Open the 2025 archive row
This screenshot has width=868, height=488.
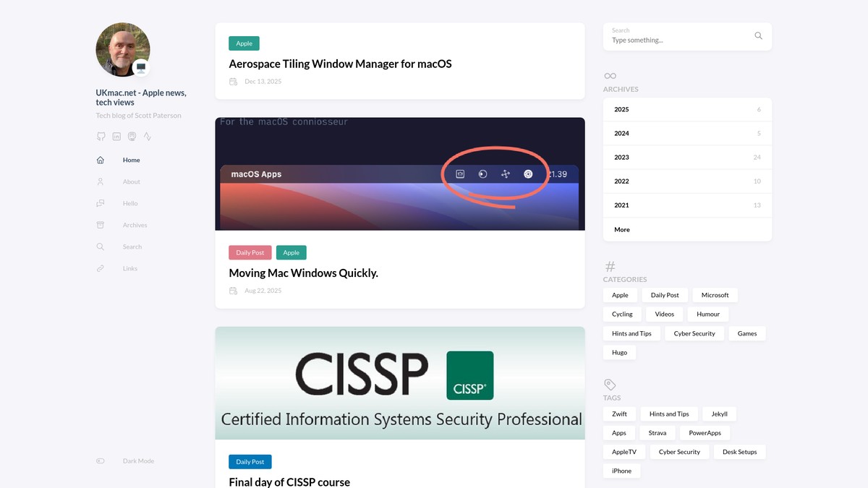point(687,109)
